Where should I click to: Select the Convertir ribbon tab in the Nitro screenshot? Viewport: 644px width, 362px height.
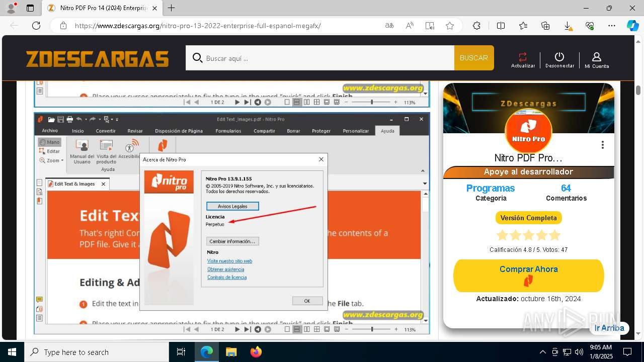[106, 131]
